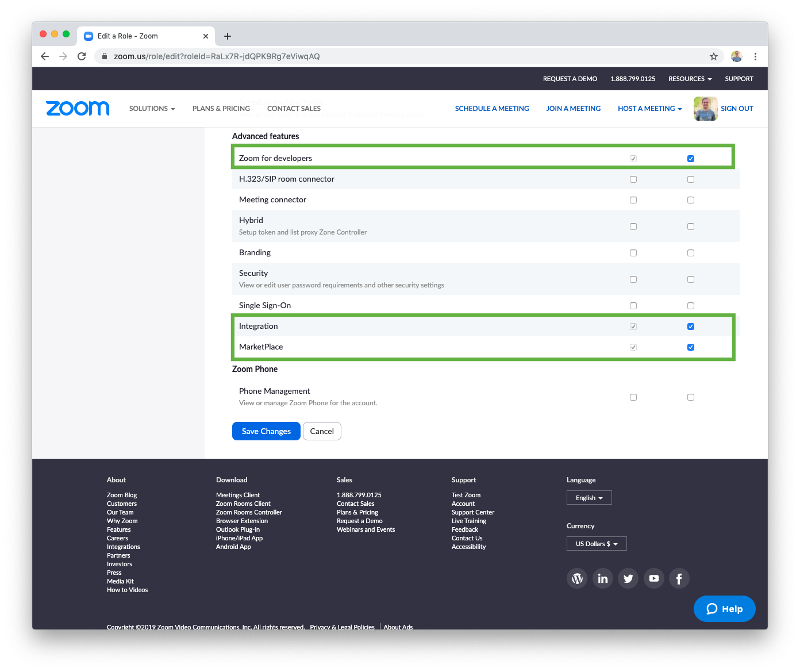800x672 pixels.
Task: Open the US Dollars currency dropdown
Action: tap(597, 544)
